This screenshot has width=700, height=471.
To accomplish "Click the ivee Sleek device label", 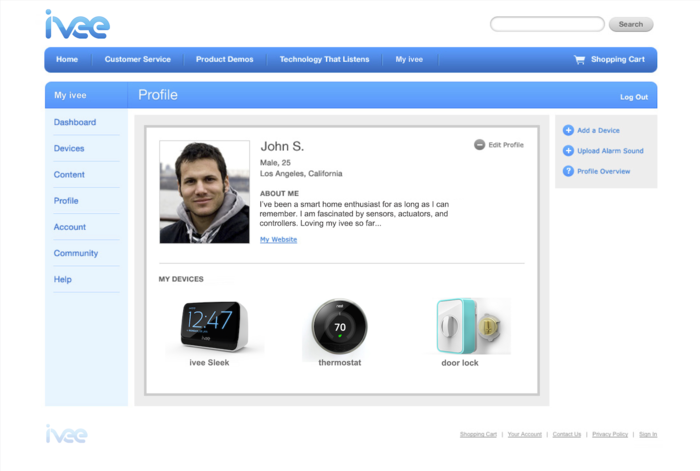I will point(209,363).
